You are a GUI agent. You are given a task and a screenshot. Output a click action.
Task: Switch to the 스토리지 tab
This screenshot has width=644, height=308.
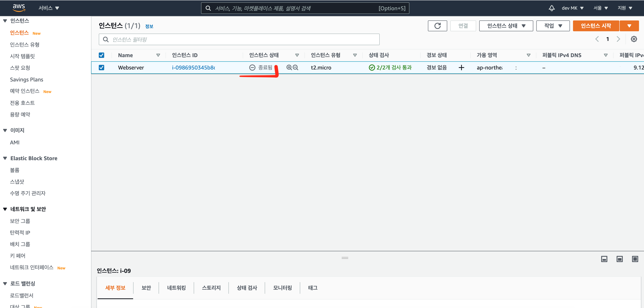pos(211,288)
